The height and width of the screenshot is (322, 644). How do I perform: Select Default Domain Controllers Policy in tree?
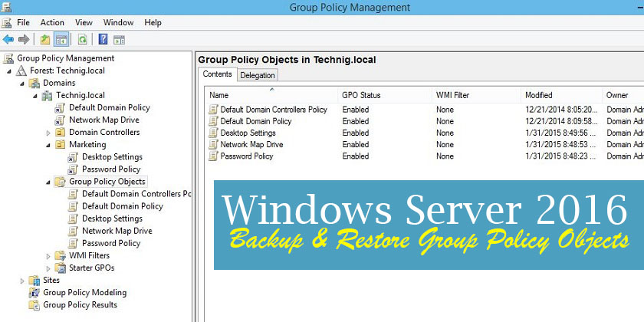[x=136, y=194]
